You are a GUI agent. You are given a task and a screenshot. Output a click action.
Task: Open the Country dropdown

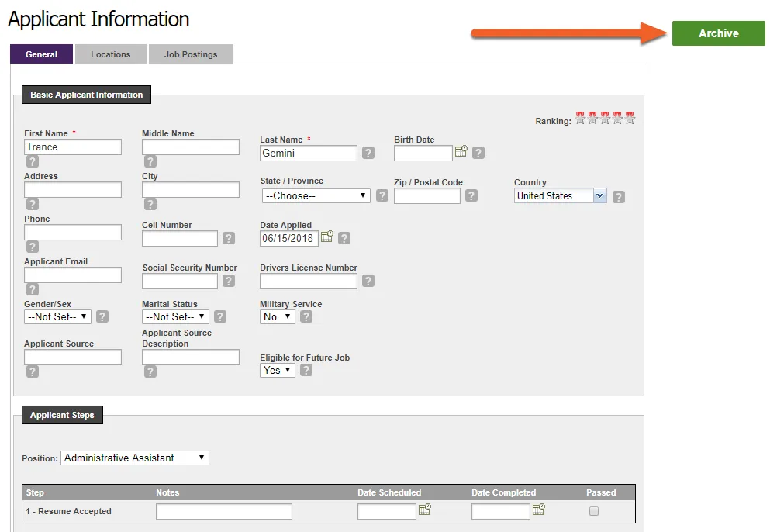point(561,196)
